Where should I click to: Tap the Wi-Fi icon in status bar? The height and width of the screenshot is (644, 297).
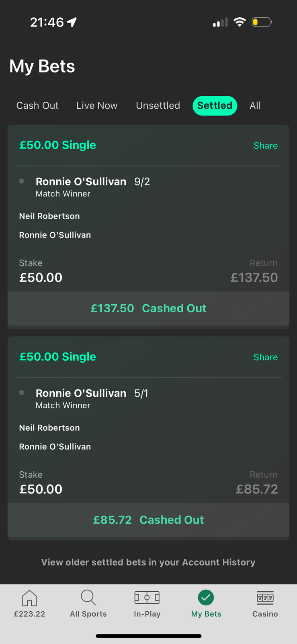click(240, 22)
